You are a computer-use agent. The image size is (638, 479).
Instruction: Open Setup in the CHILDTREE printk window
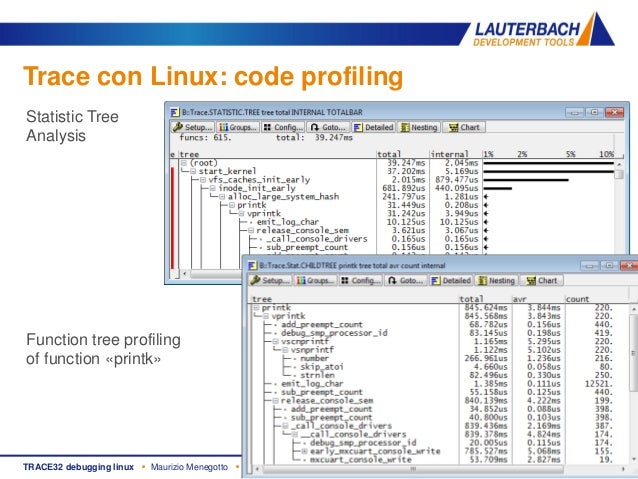pyautogui.click(x=270, y=280)
